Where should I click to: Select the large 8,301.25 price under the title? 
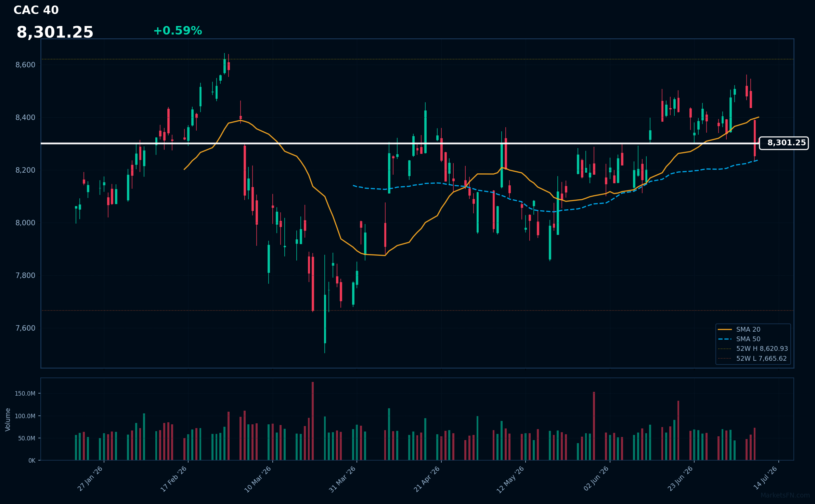click(55, 32)
